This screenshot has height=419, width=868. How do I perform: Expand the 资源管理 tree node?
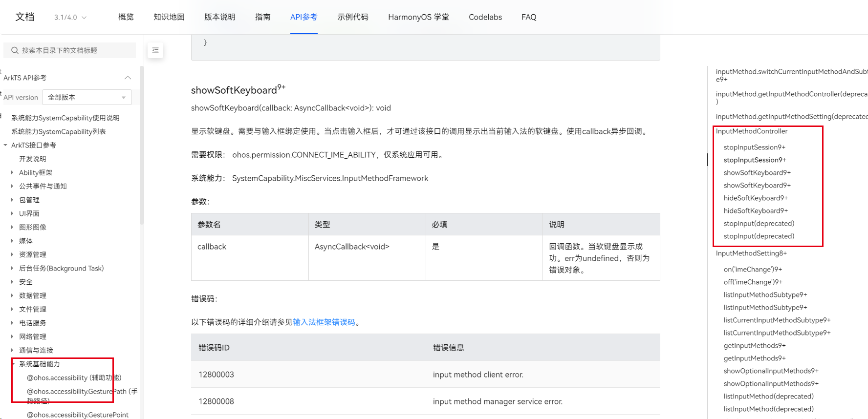[x=12, y=254]
